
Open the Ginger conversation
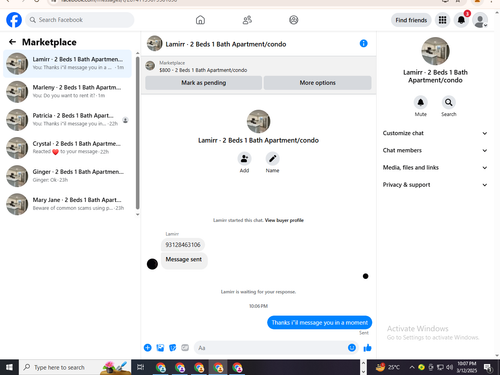[x=68, y=176]
